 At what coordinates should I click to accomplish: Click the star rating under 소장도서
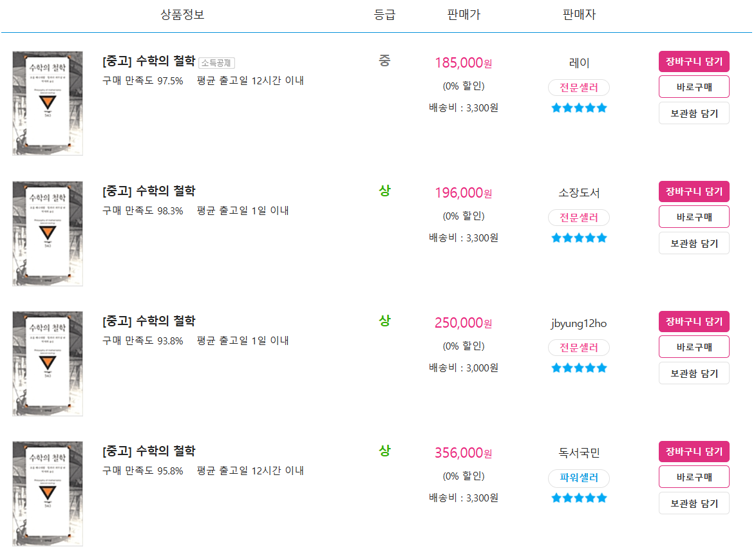point(578,238)
